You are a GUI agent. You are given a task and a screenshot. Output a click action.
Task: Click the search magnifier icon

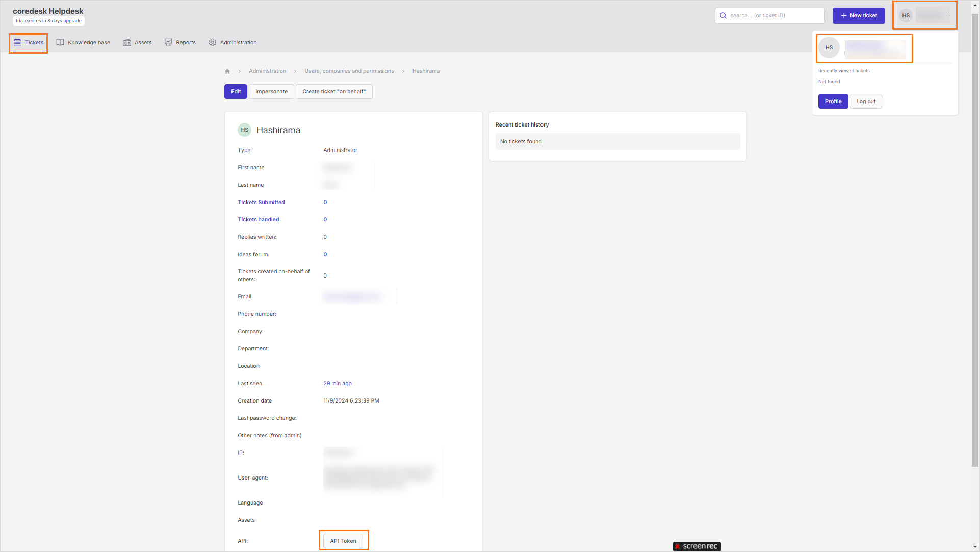point(723,15)
